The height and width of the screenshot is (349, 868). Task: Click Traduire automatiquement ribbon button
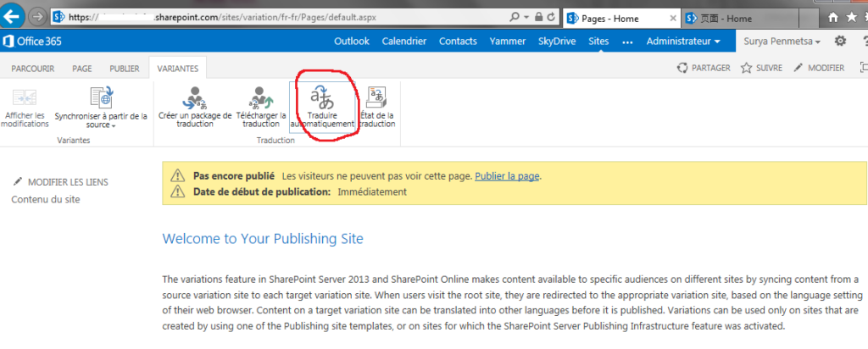pos(322,106)
